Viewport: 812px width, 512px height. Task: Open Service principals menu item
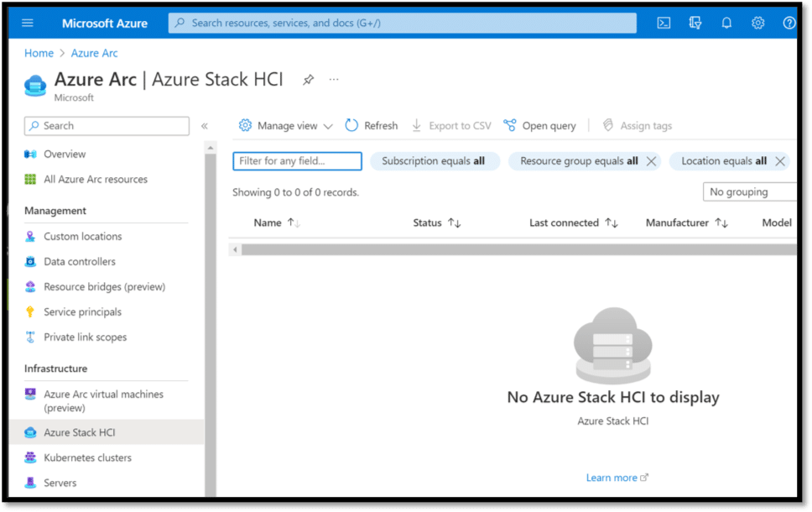pos(83,312)
